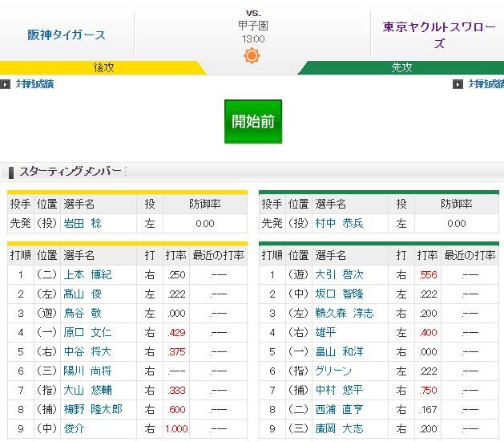The width and height of the screenshot is (504, 442).
Task: Open player 大山 悠輔
Action: click(x=87, y=390)
